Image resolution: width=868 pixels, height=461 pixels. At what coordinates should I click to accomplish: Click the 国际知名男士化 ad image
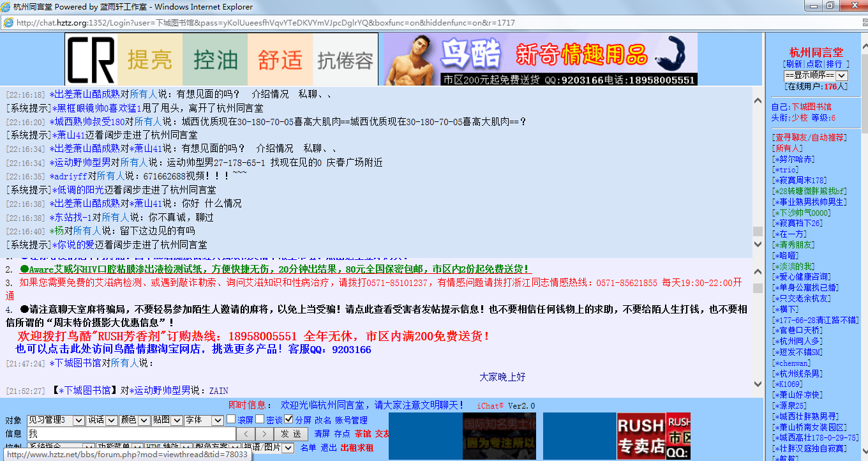coord(499,436)
